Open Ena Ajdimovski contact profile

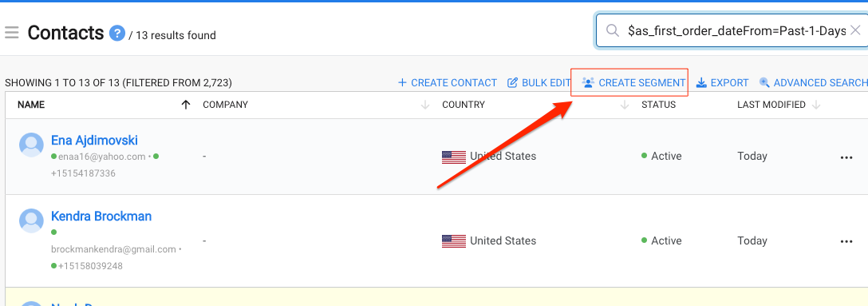click(94, 141)
